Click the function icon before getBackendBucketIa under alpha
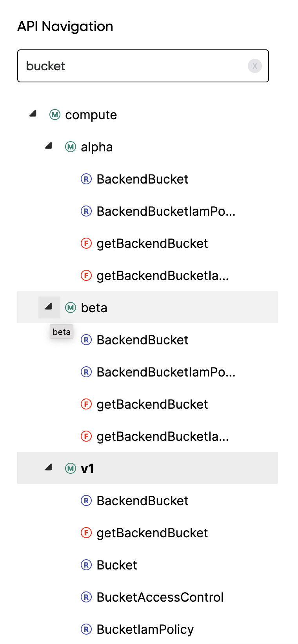 click(86, 275)
